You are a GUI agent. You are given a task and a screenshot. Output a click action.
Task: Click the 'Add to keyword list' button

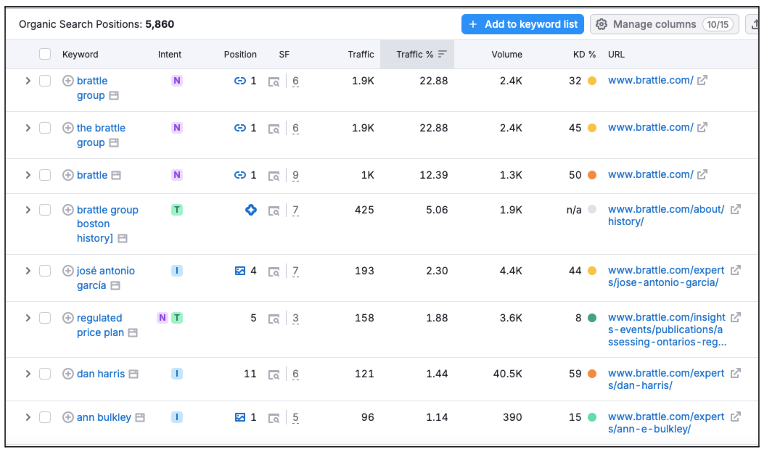[522, 24]
